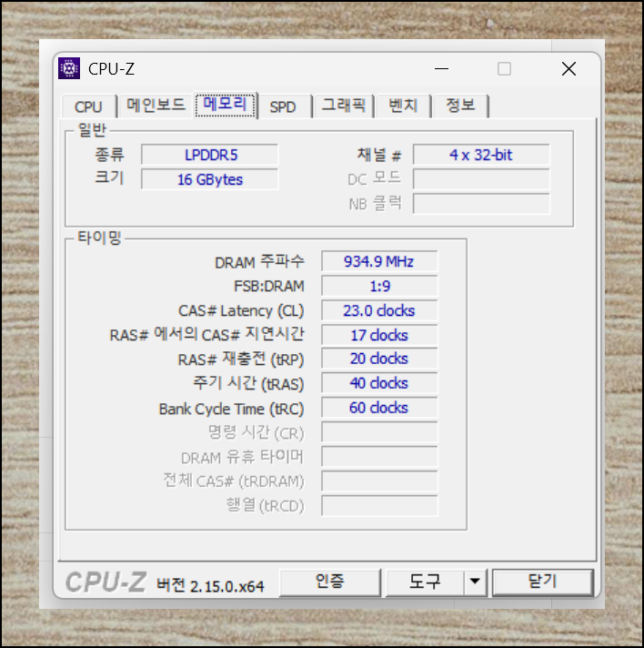The width and height of the screenshot is (644, 648).
Task: Minimize the CPU-Z window
Action: [441, 68]
